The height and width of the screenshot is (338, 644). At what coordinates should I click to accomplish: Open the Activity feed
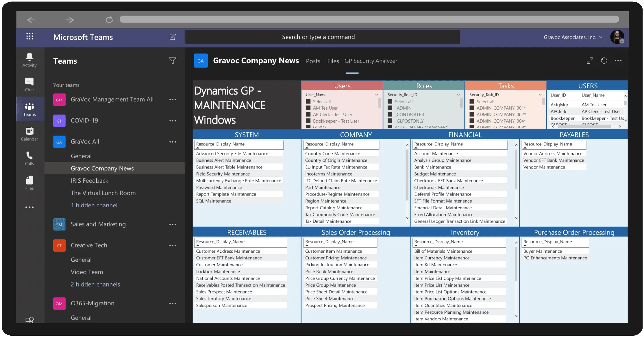coord(29,60)
